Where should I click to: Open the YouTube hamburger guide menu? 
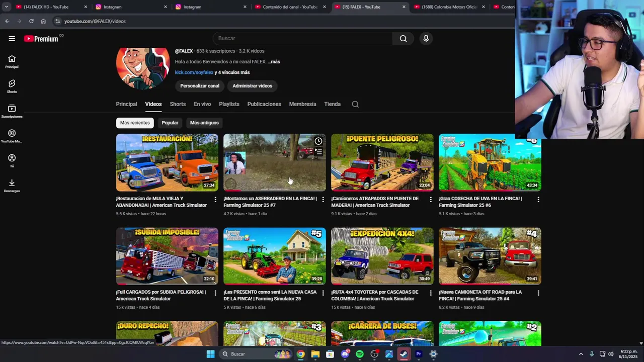click(x=12, y=38)
